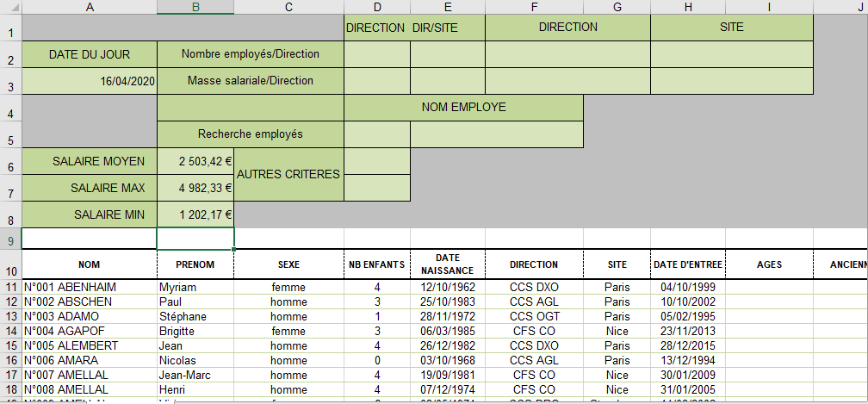Viewport: 868px width, 404px height.
Task: Select the AGES column heading cell
Action: (769, 264)
